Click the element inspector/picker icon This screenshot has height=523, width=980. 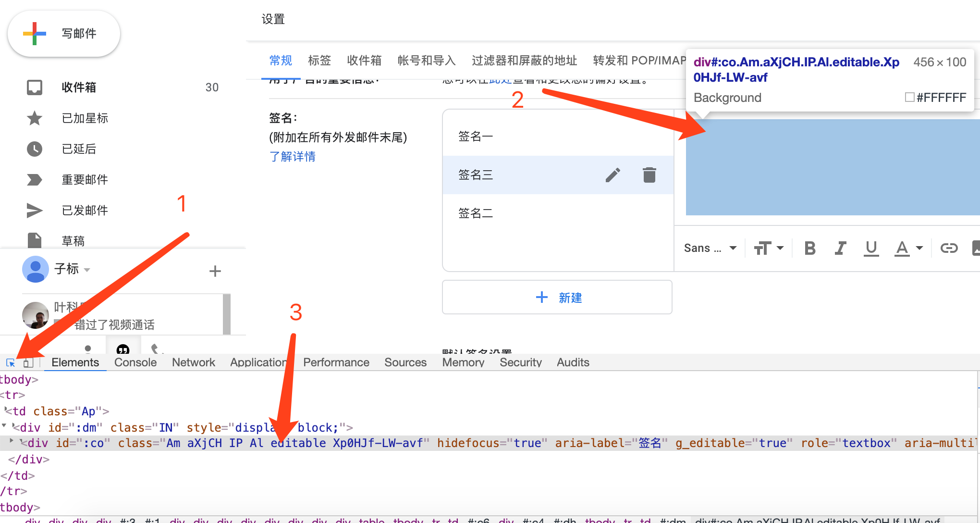(x=11, y=362)
